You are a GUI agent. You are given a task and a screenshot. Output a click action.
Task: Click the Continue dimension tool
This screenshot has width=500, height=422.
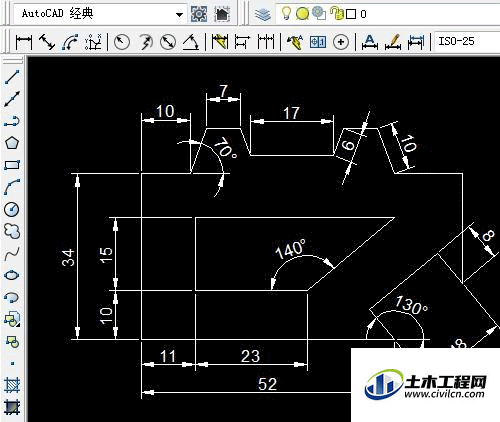[266, 42]
